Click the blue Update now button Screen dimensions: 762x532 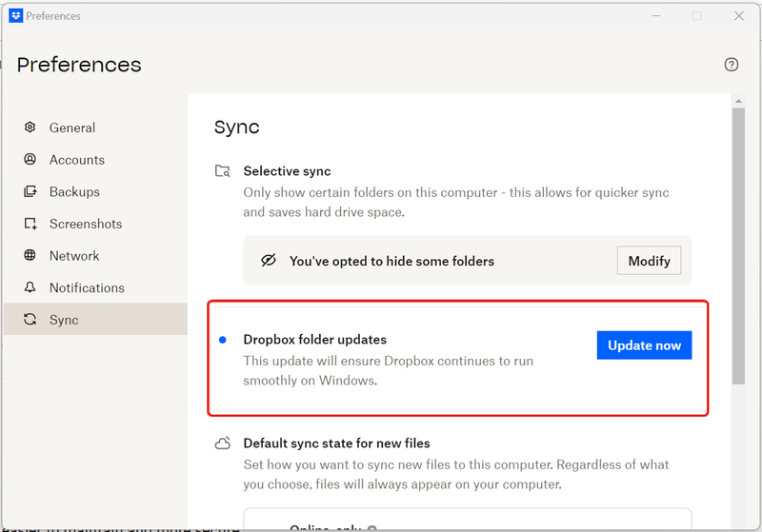click(644, 345)
